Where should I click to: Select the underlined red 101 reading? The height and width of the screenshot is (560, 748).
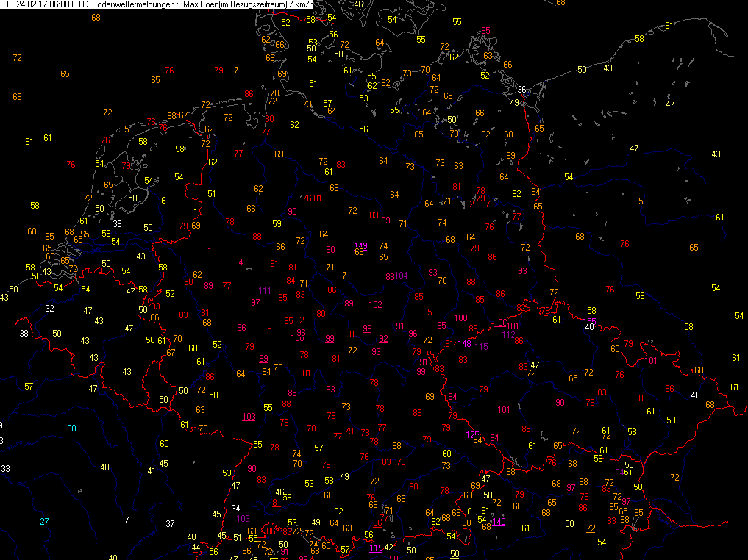point(650,361)
